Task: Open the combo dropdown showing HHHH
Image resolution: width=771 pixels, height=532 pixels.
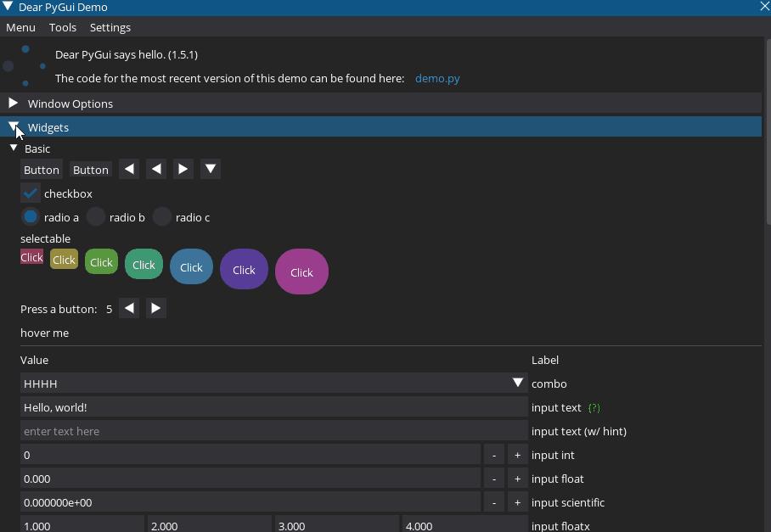Action: point(518,384)
